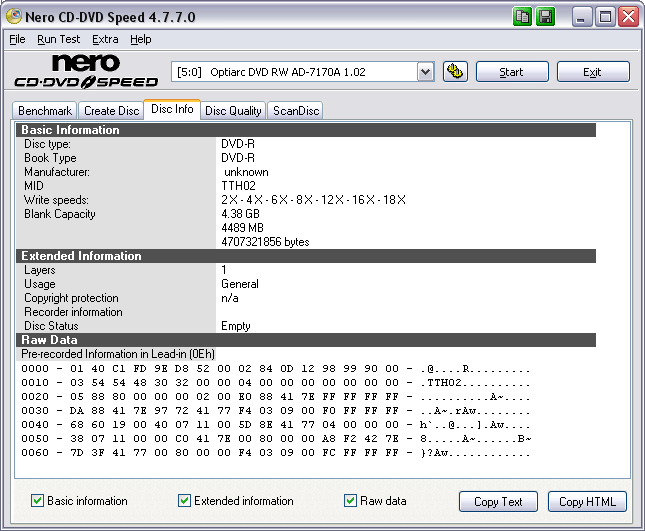Open the Run Test menu
The image size is (645, 531).
click(58, 39)
